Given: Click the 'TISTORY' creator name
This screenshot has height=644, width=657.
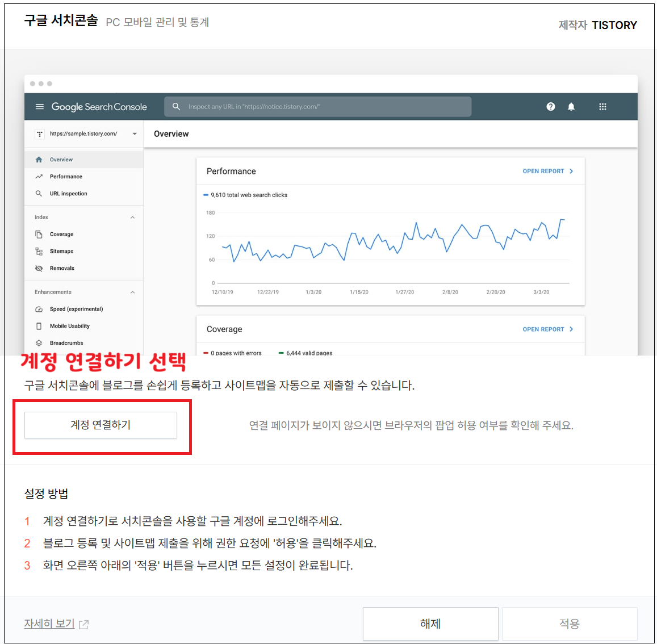Looking at the screenshot, I should point(614,25).
